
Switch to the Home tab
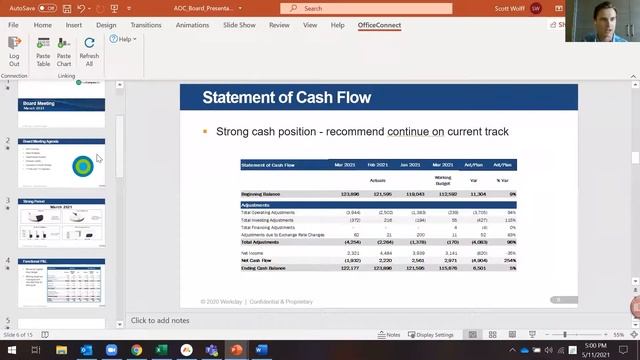tap(42, 25)
